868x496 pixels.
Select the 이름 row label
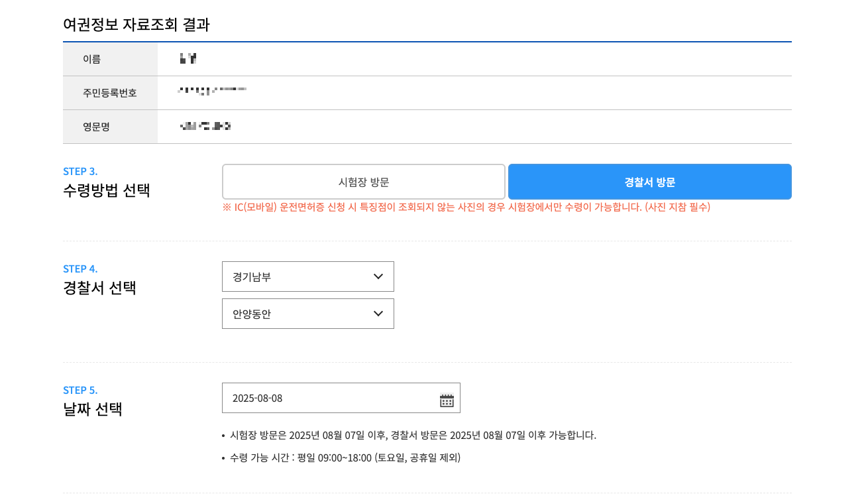(x=93, y=58)
